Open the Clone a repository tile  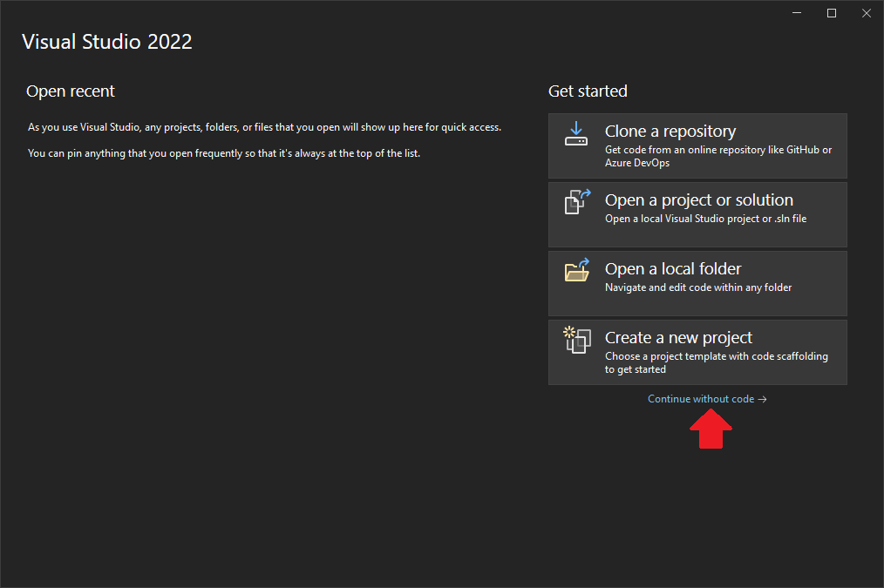697,145
